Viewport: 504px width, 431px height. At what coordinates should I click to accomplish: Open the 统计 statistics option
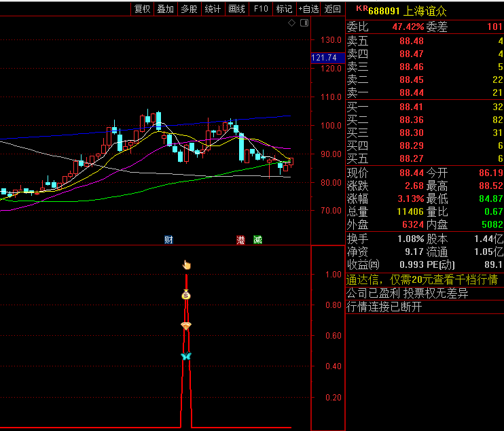tap(213, 9)
